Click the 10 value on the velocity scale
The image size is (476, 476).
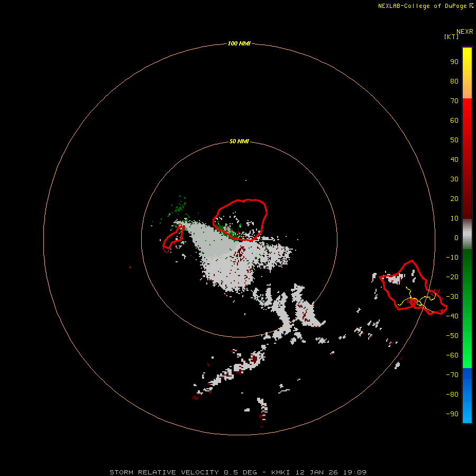click(454, 218)
